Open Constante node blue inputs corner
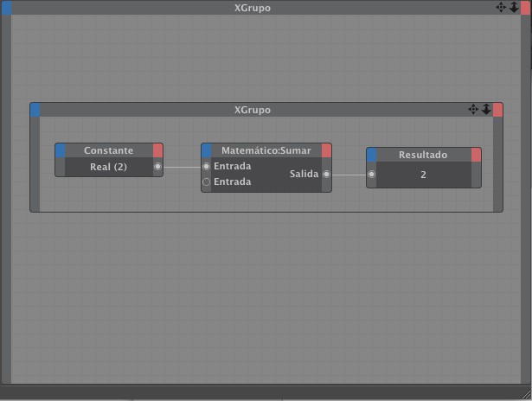 (60, 150)
